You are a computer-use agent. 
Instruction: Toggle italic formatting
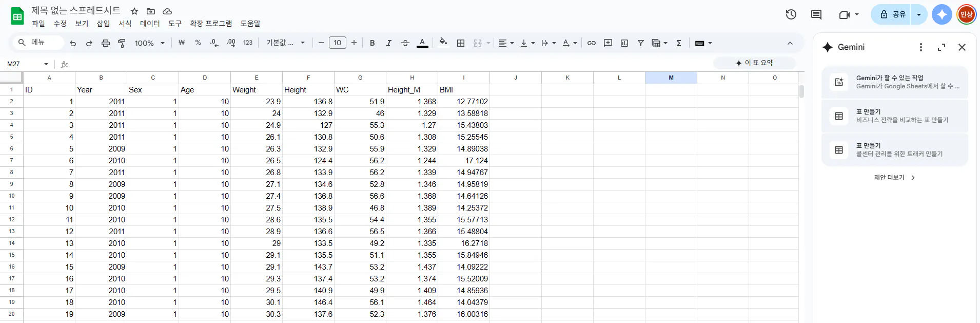(389, 43)
